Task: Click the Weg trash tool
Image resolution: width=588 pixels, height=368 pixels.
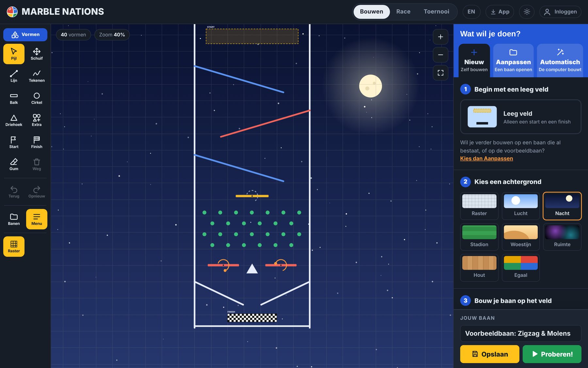Action: pos(37,164)
